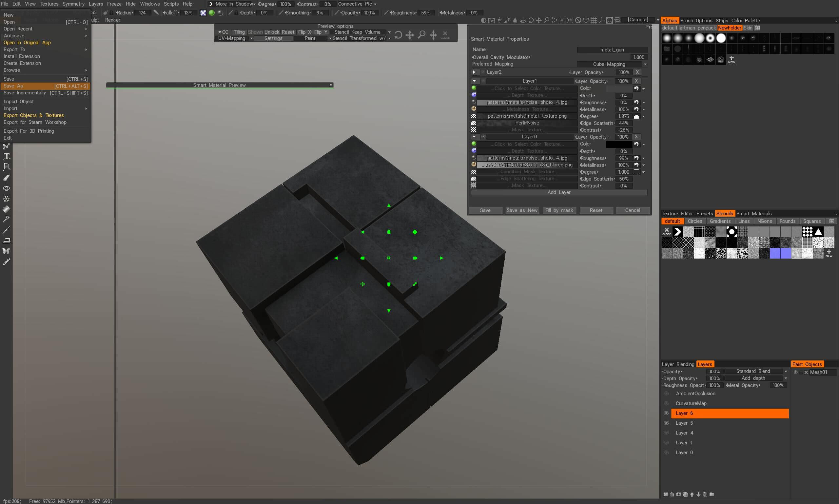Click Cancel in Smart Material Properties
Image resolution: width=839 pixels, height=504 pixels.
(x=633, y=210)
